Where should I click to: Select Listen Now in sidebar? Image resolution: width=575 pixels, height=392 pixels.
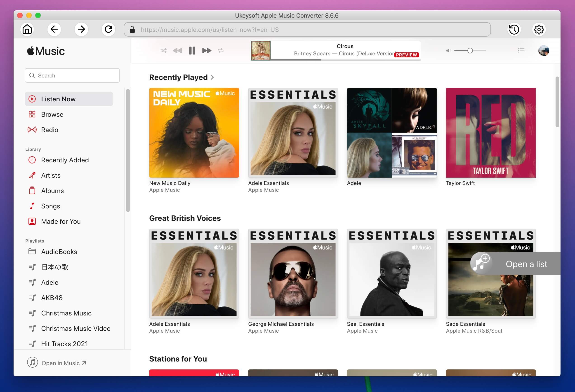(69, 99)
